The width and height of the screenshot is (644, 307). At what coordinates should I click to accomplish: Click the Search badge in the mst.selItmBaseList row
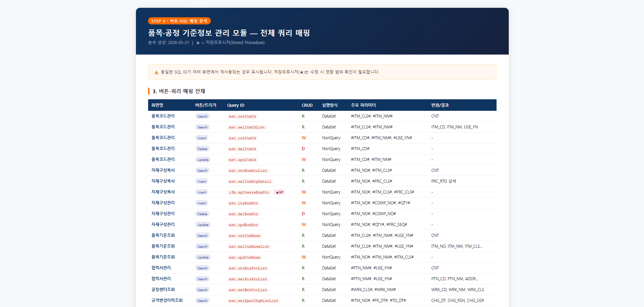[202, 246]
